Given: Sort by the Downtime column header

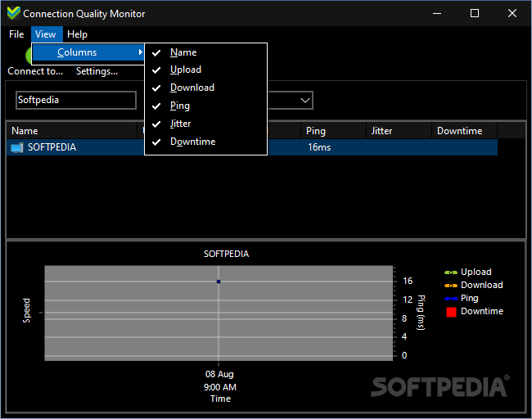Looking at the screenshot, I should coord(465,131).
